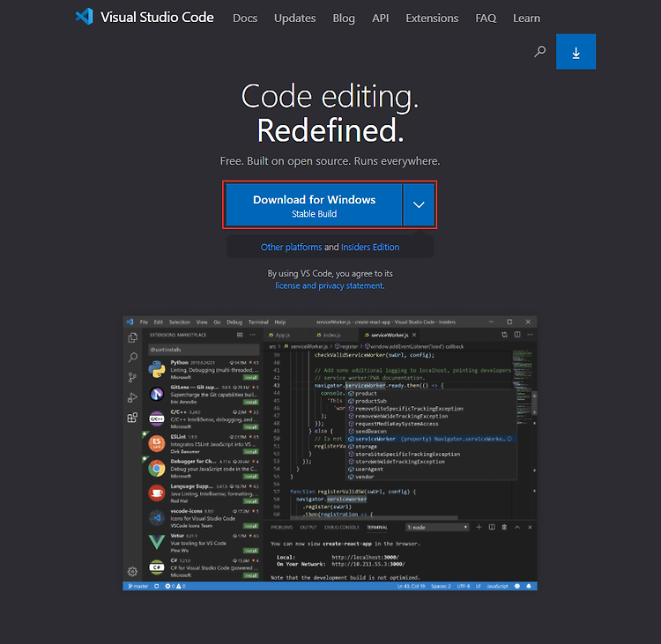The height and width of the screenshot is (644, 661).
Task: Click the UTF-8 encoding in status bar
Action: coord(464,586)
